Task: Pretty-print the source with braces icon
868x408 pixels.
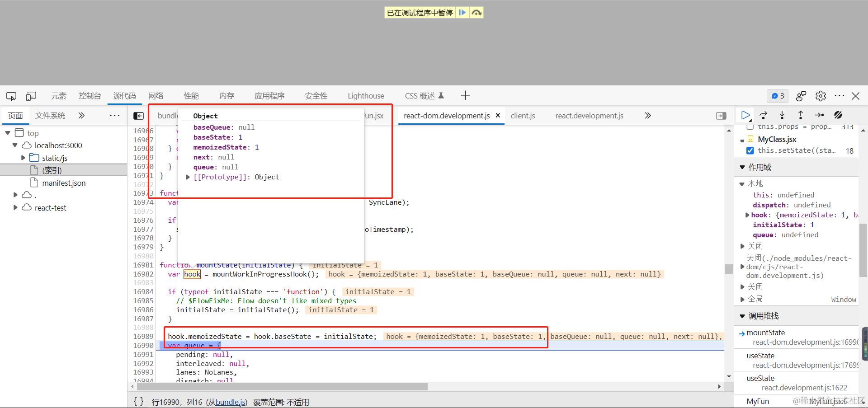Action: (x=139, y=401)
